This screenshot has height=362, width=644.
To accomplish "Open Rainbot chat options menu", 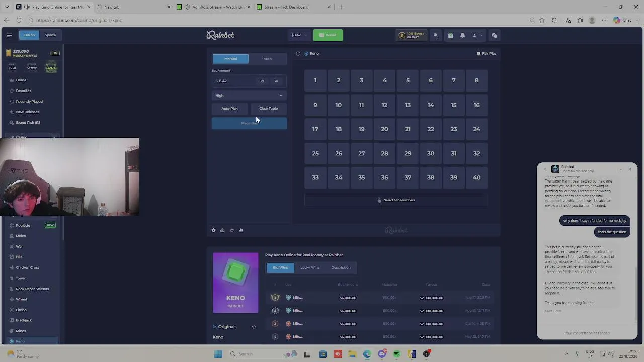I will [621, 169].
